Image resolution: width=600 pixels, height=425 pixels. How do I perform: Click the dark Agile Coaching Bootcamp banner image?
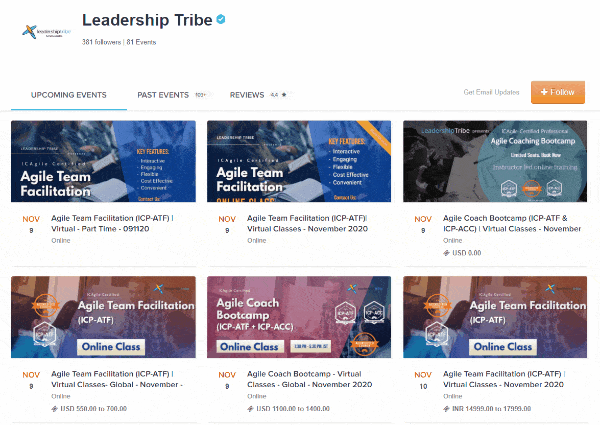[494, 160]
